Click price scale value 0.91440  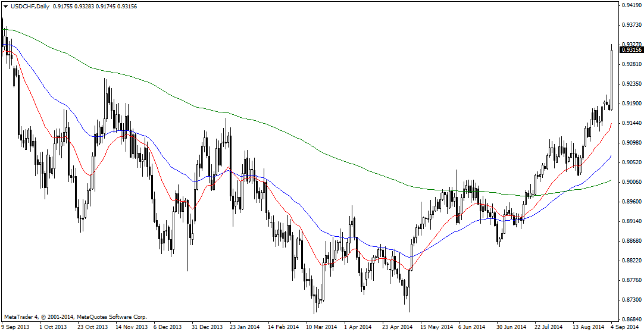click(632, 123)
